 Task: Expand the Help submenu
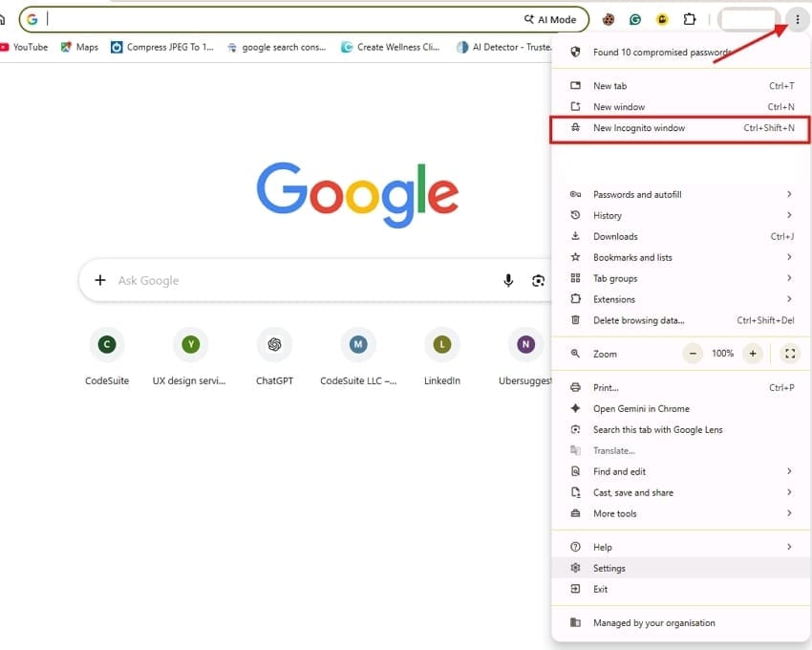click(x=680, y=547)
